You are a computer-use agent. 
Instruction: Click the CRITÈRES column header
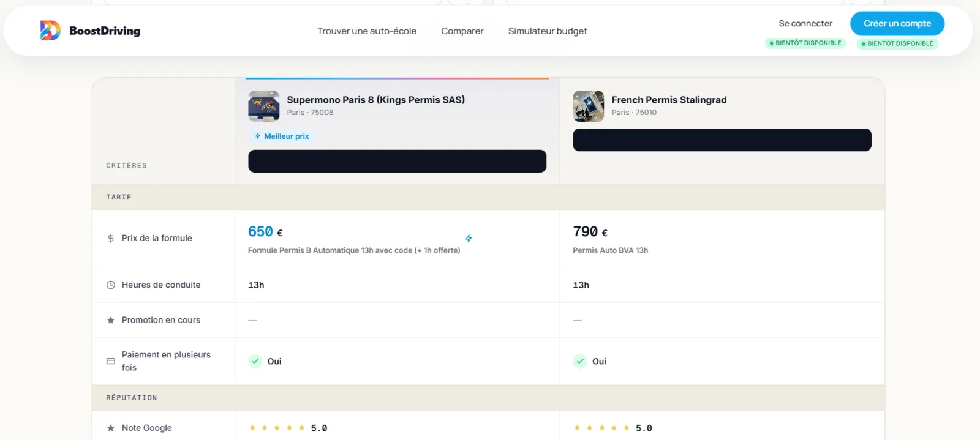(126, 166)
